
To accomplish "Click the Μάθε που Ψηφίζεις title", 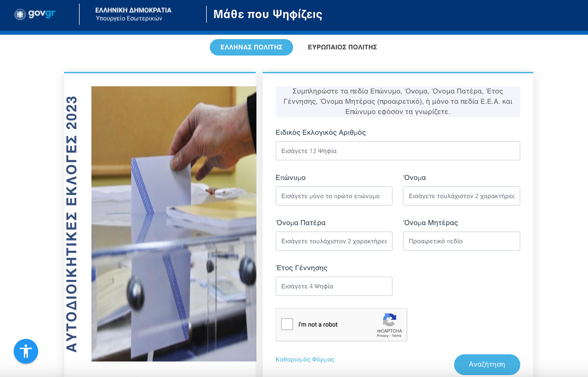I will pos(268,14).
